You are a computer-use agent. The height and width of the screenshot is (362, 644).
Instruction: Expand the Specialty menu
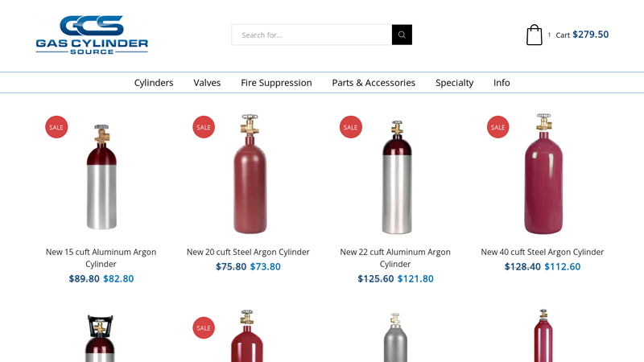pos(454,83)
